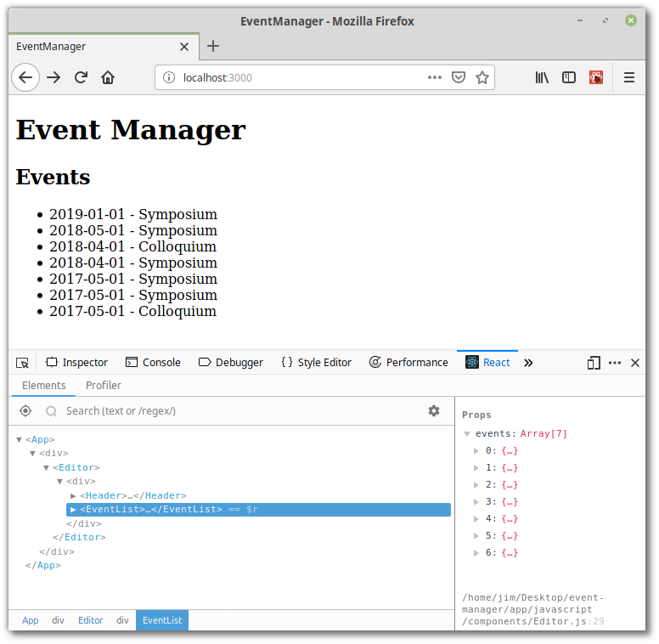Viewport: 659px width, 644px height.
Task: Expand events array item 0
Action: [476, 451]
